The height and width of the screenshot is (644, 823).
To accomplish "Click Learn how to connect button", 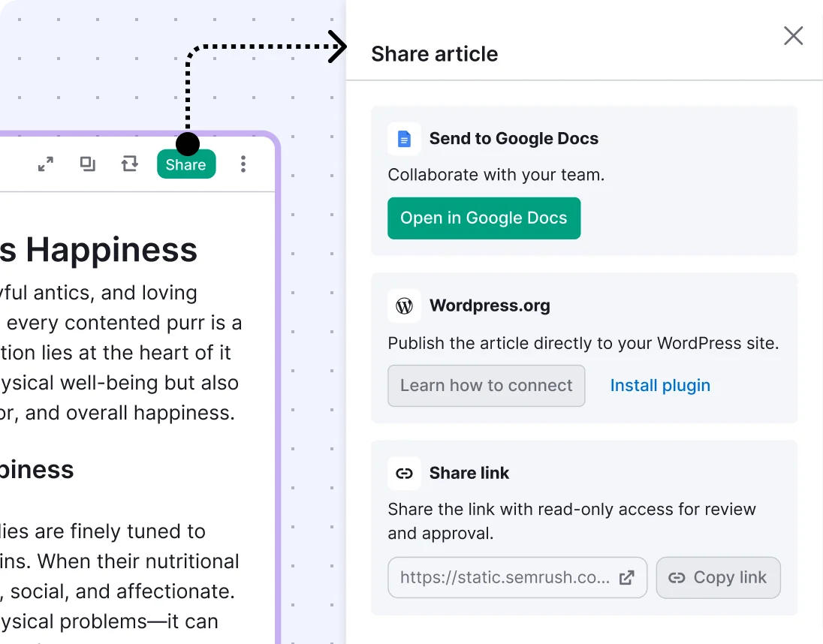I will point(486,386).
